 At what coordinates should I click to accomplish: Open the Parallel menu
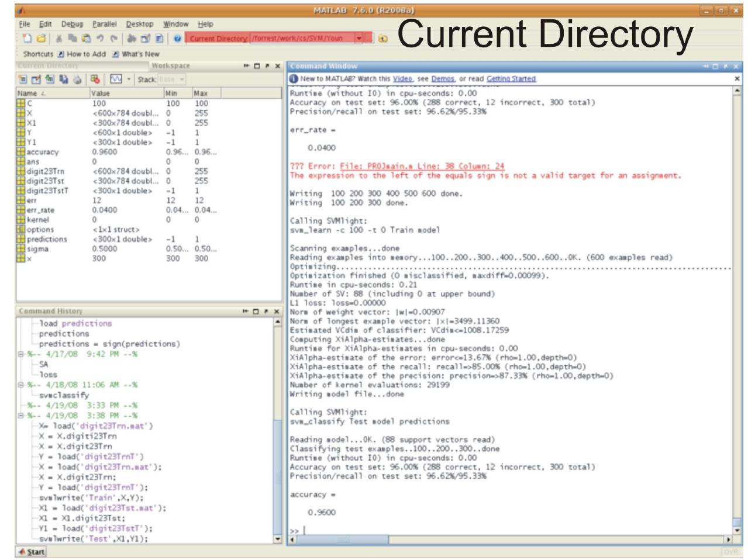pyautogui.click(x=105, y=24)
